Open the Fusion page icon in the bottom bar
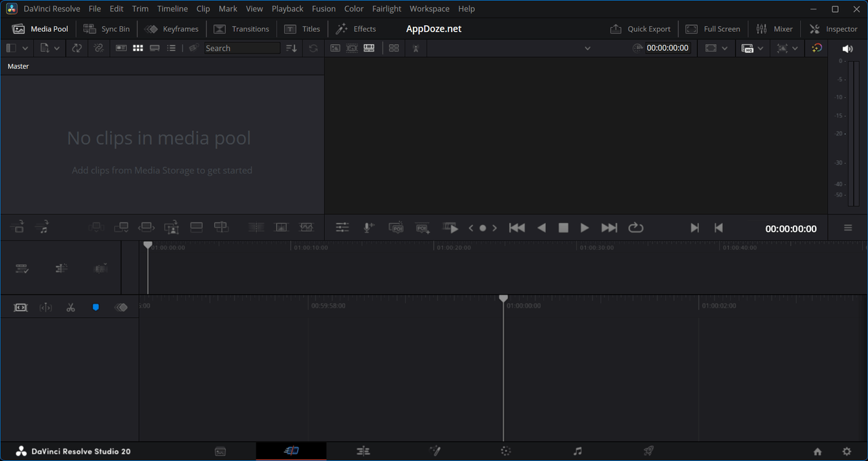Image resolution: width=868 pixels, height=461 pixels. coord(435,452)
